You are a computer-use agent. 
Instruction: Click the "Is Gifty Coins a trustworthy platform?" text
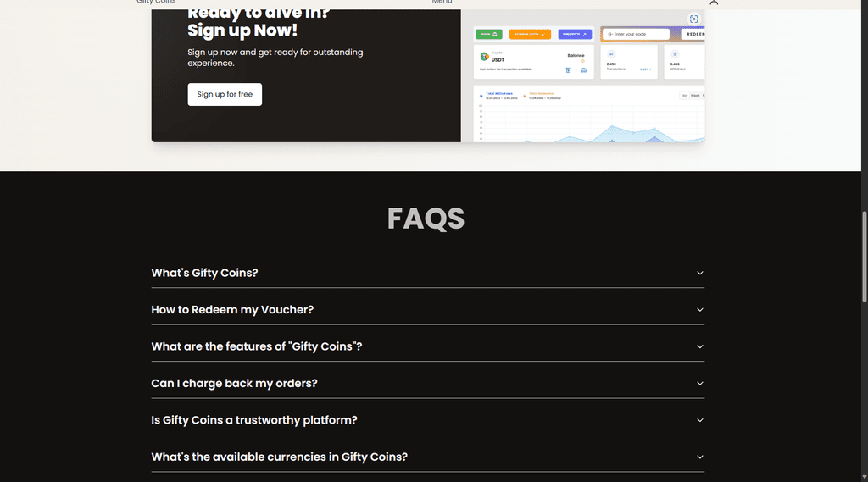pos(254,420)
